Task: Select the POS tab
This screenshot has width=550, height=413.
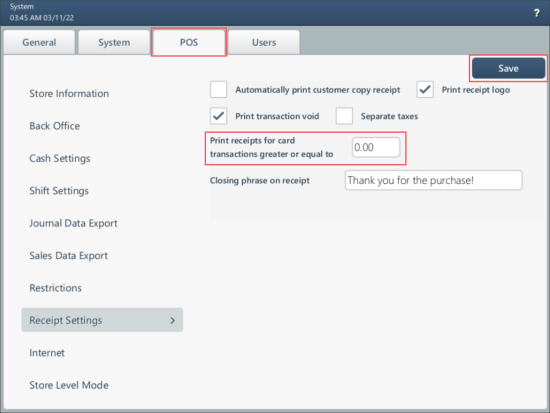Action: coord(189,42)
